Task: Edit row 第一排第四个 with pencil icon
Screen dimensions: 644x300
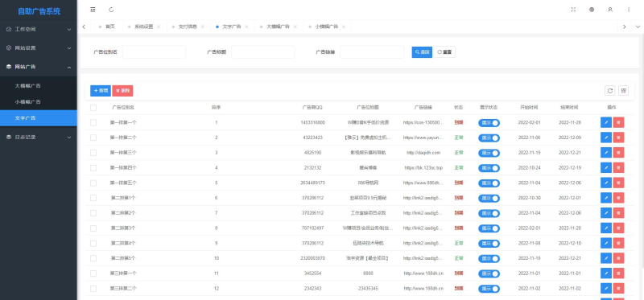Action: click(606, 167)
